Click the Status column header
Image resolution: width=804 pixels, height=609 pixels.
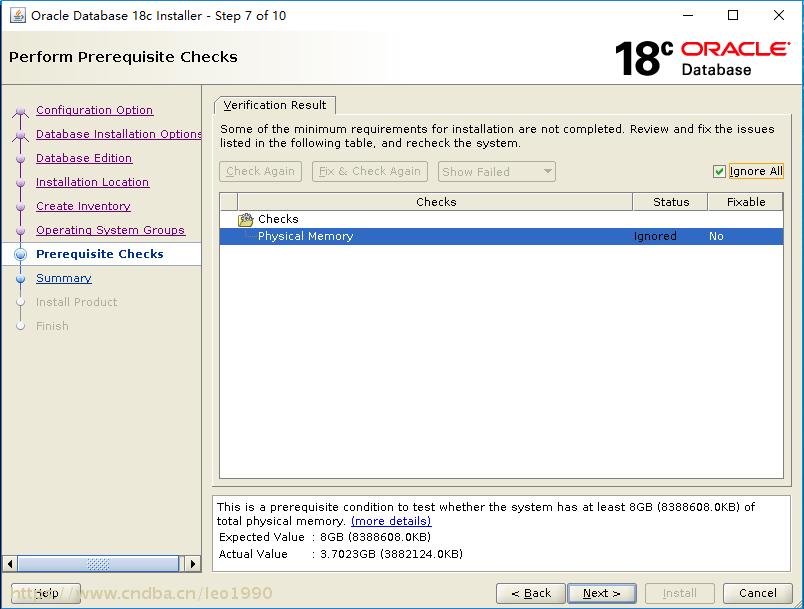pos(671,202)
